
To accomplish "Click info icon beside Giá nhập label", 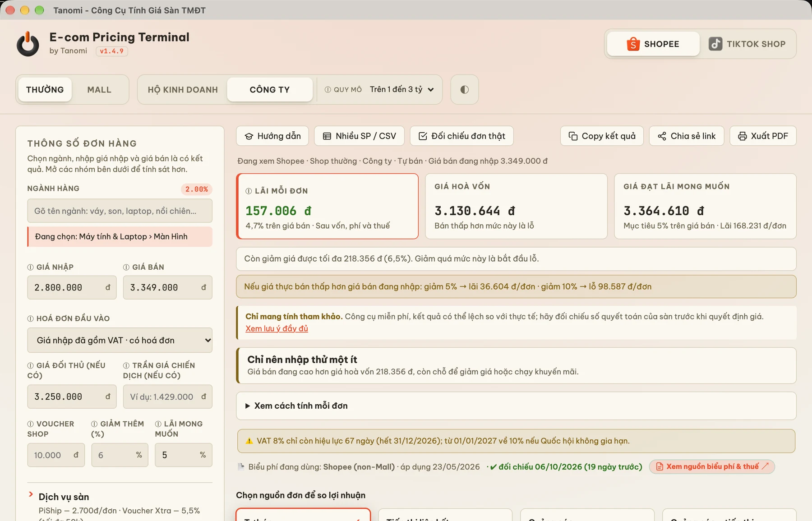I will click(31, 267).
